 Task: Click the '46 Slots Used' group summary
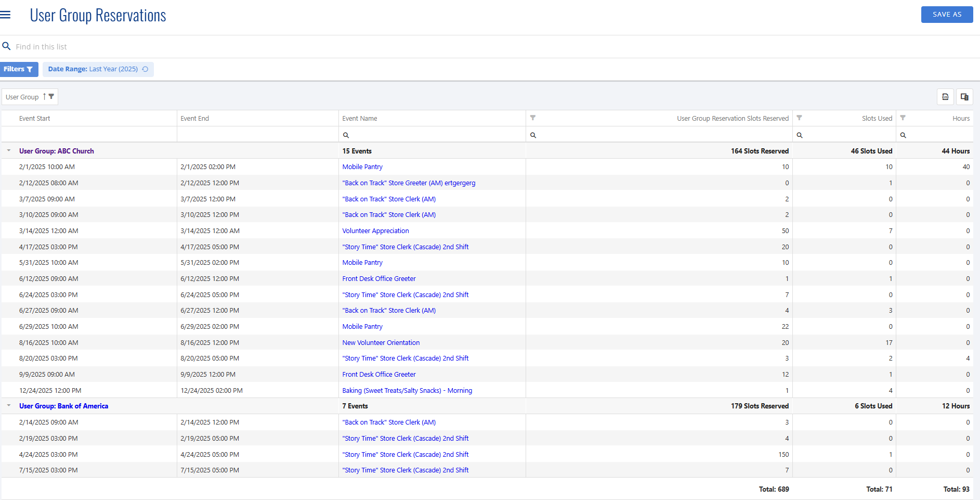(871, 151)
